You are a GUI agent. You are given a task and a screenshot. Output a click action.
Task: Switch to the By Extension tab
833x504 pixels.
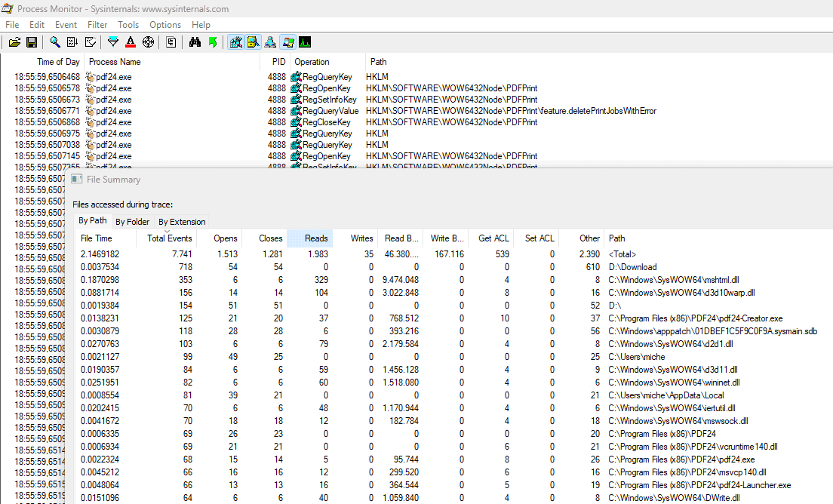[x=182, y=222]
